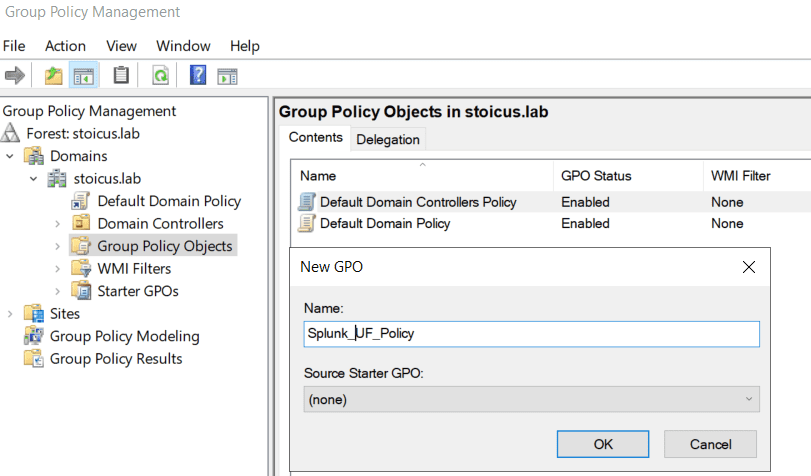
Task: Click the Up One Level folder icon
Action: click(x=53, y=76)
